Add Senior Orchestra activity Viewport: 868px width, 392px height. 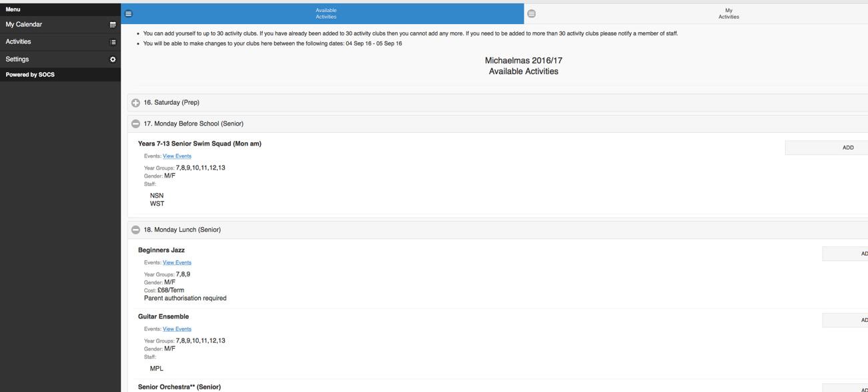845,389
